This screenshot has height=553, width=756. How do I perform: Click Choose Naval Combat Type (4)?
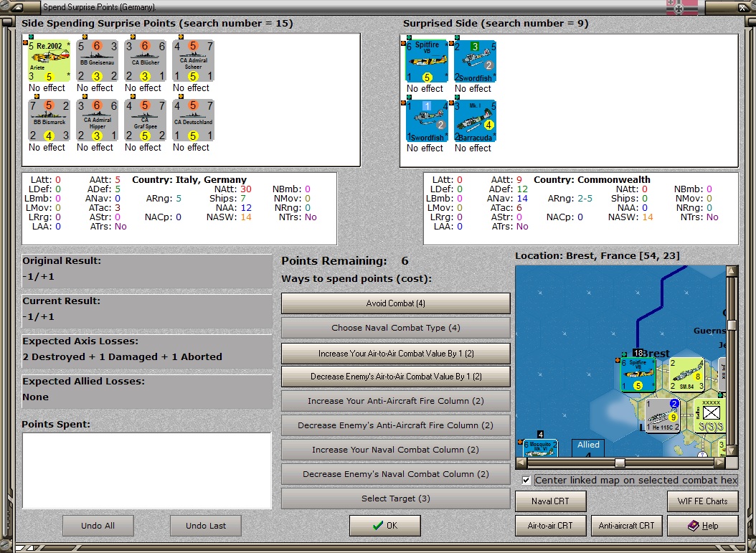click(x=395, y=328)
